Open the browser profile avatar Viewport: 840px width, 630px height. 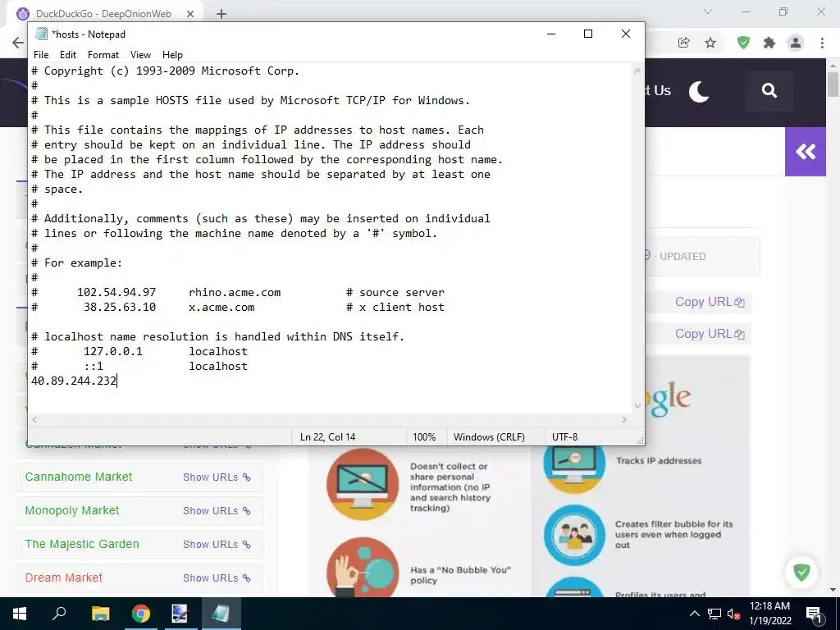tap(796, 43)
